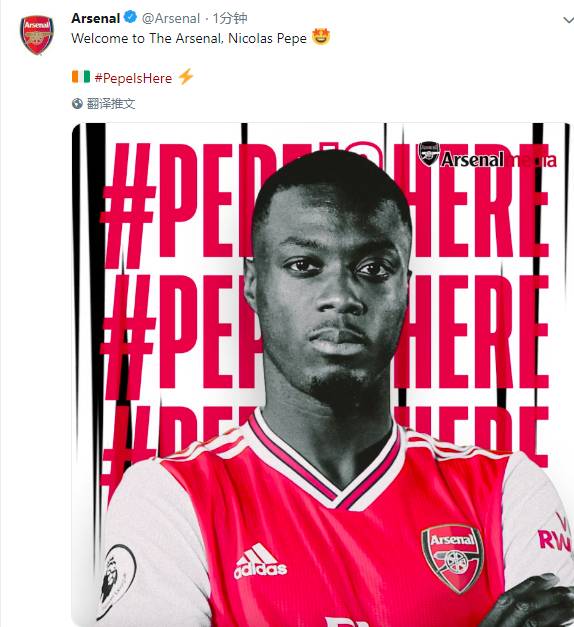The height and width of the screenshot is (627, 574).
Task: Click the blue verified badge
Action: coord(130,17)
